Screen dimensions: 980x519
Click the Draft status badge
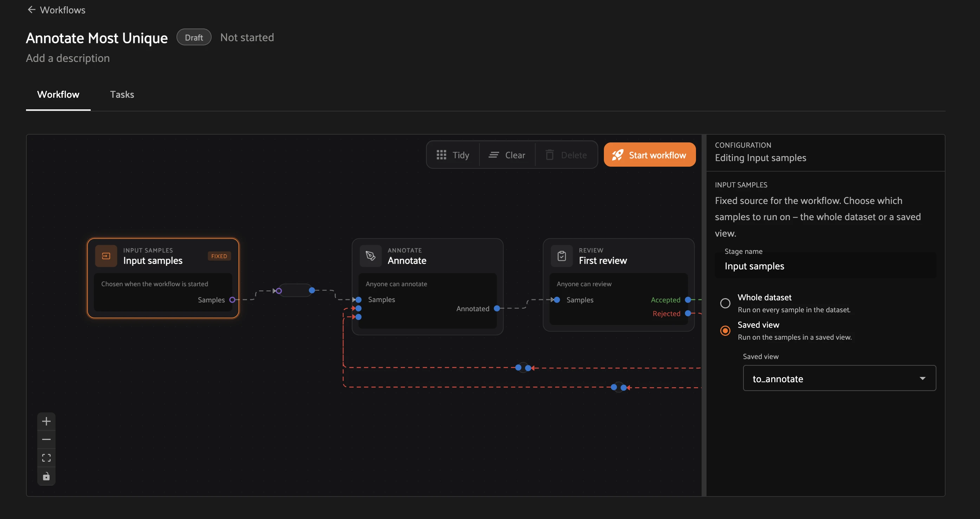(x=194, y=37)
